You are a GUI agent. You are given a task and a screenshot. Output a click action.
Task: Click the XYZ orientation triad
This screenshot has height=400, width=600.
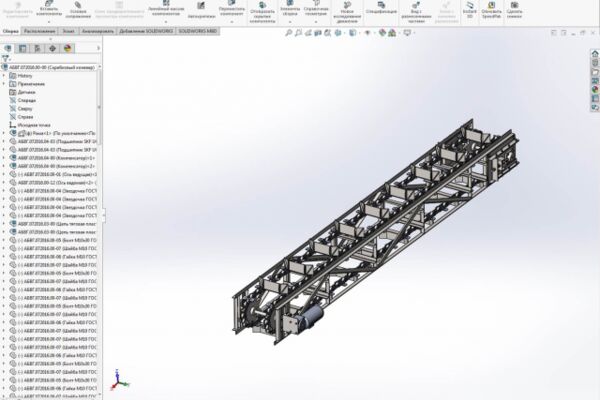(119, 380)
